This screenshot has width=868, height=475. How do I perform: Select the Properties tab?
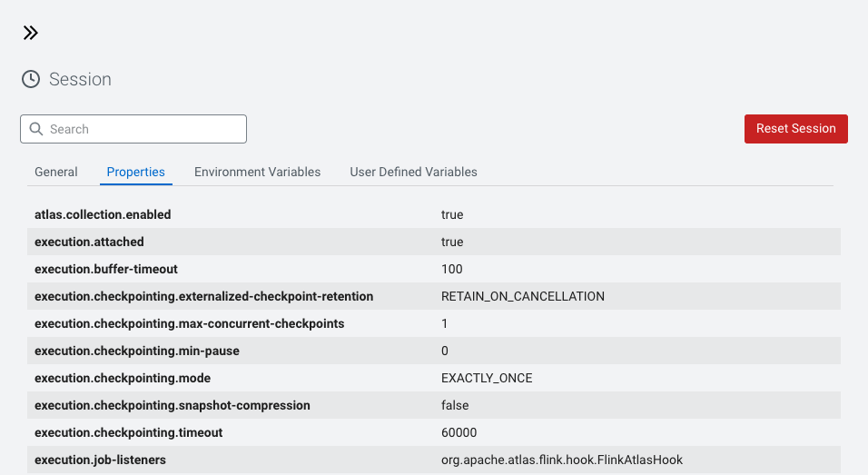coord(136,172)
